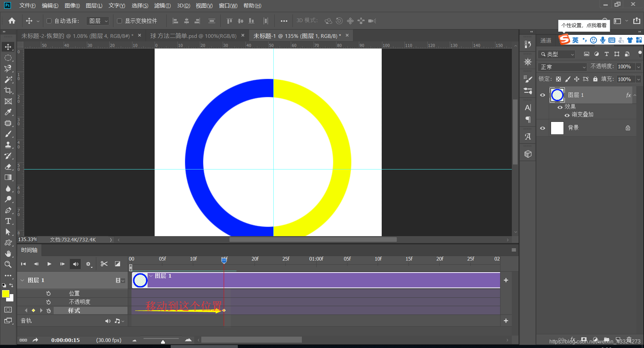Select the Eraser tool
The height and width of the screenshot is (348, 644).
tap(8, 167)
